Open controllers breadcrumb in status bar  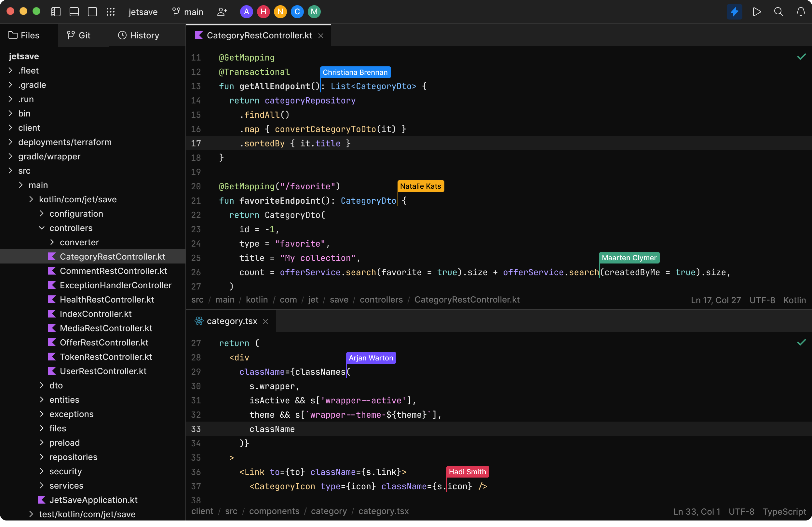tap(381, 300)
